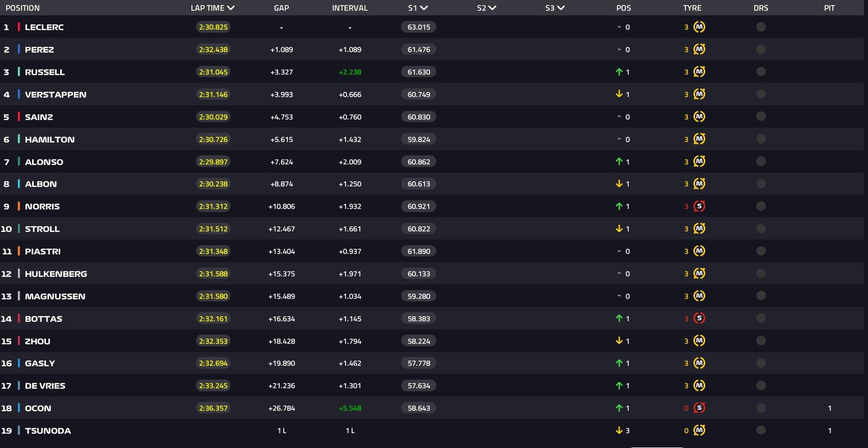
Task: Click Tsunoda's medium tyre icon
Action: (699, 431)
